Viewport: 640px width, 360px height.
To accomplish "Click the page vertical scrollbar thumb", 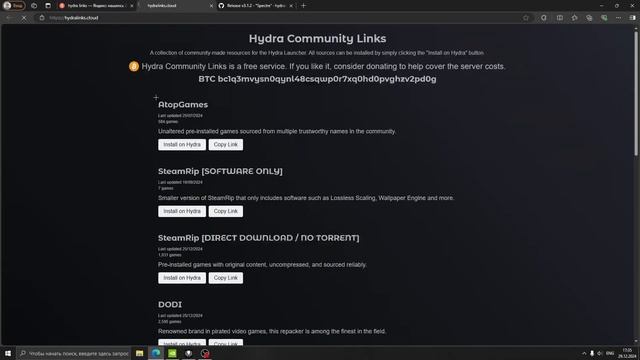I will coord(636,93).
